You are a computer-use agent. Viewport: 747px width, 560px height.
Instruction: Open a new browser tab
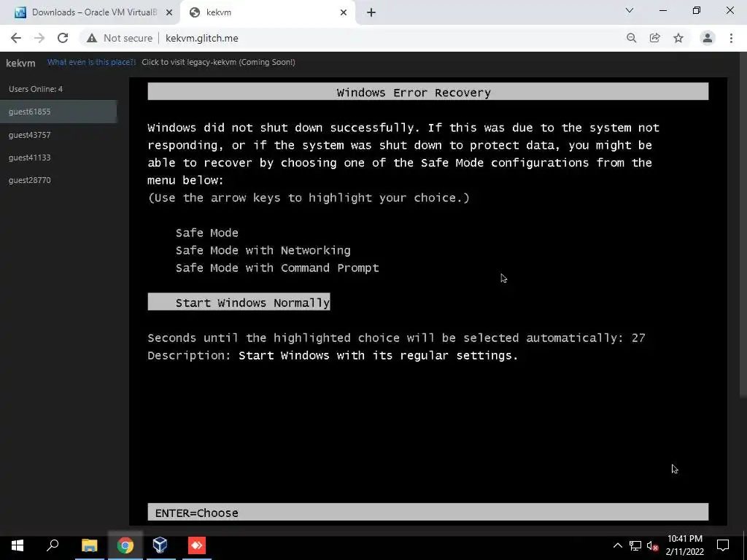coord(371,12)
